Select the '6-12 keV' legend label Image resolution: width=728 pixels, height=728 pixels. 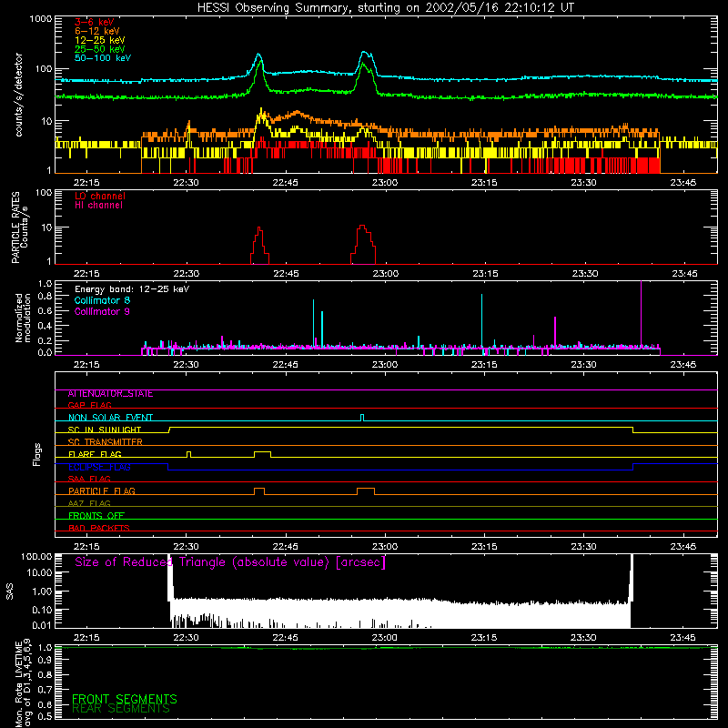coord(97,31)
